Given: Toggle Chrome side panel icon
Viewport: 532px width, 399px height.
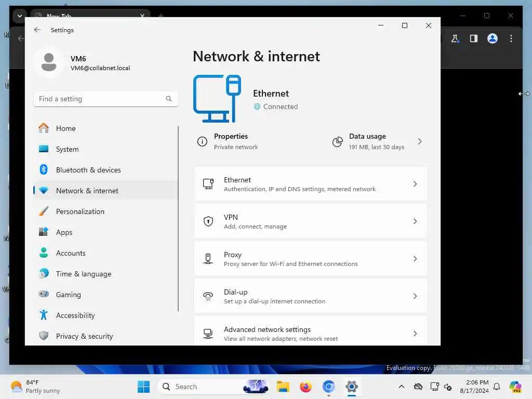Looking at the screenshot, I should coord(474,38).
